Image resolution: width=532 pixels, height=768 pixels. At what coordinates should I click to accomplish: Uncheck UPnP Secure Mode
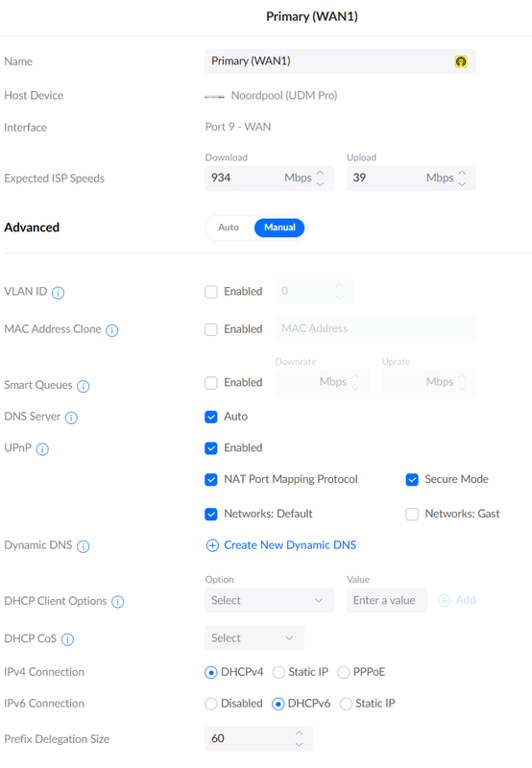[412, 479]
